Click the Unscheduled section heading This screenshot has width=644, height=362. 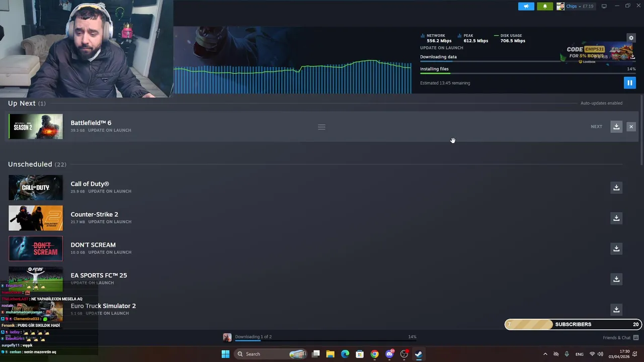click(x=30, y=164)
